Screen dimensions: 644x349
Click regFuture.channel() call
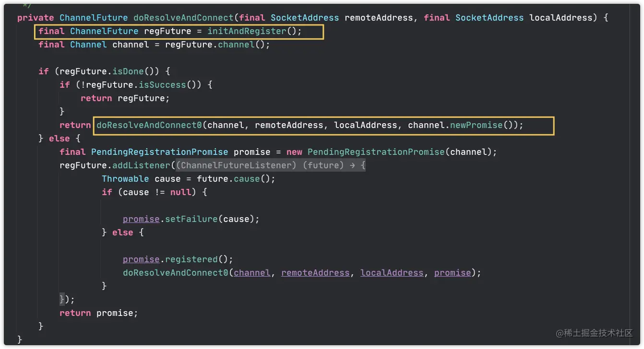(215, 45)
